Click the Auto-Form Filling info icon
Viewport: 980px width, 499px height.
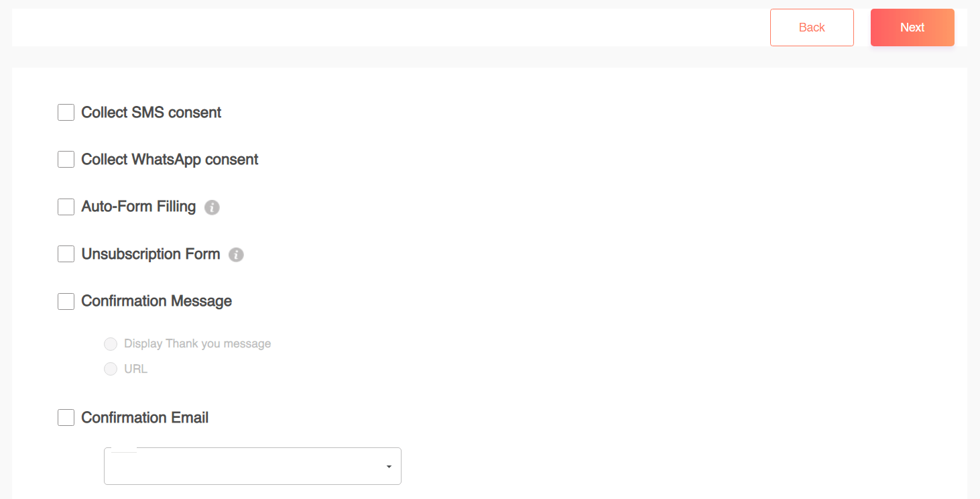pyautogui.click(x=212, y=207)
